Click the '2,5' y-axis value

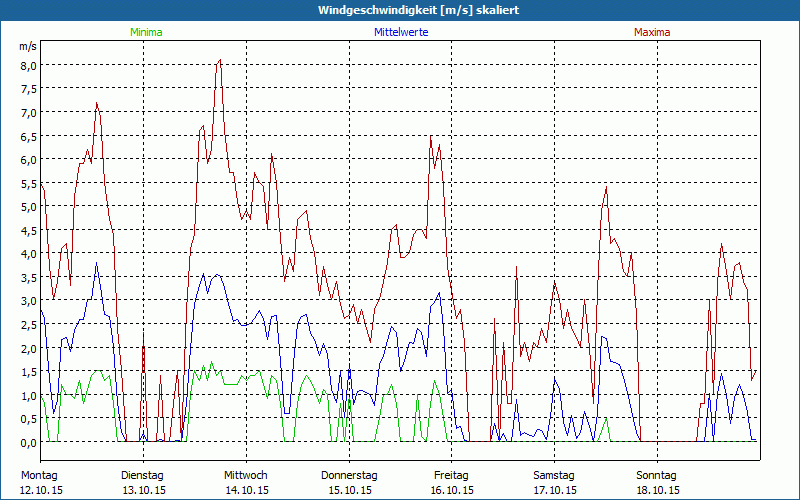click(29, 324)
